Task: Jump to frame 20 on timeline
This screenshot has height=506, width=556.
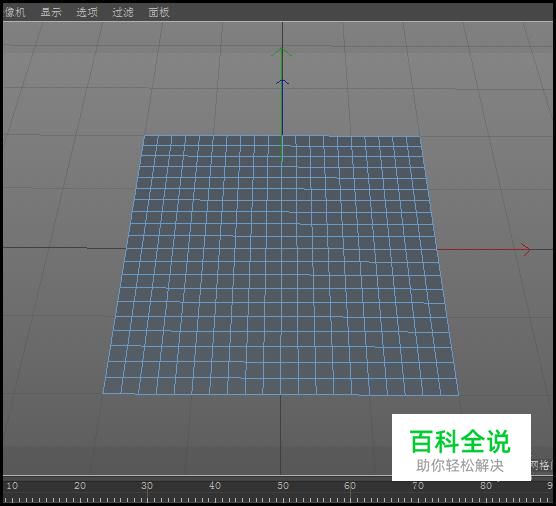Action: click(x=80, y=485)
